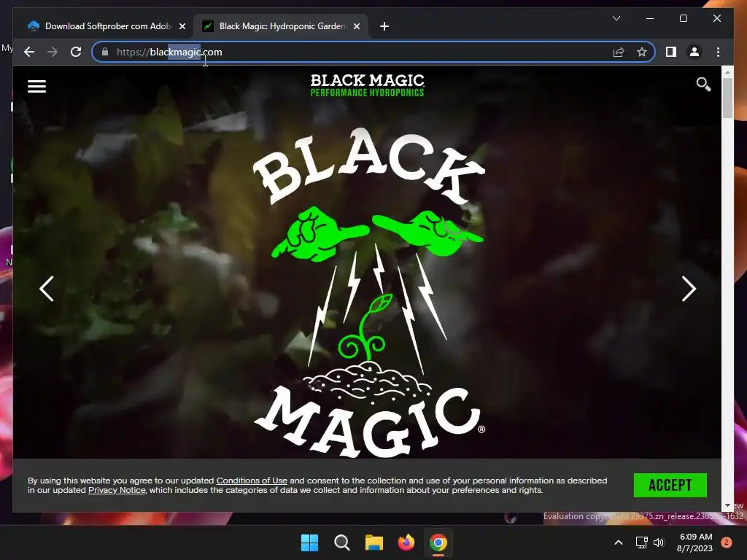Reload the Black Magic page
This screenshot has width=747, height=560.
click(76, 52)
